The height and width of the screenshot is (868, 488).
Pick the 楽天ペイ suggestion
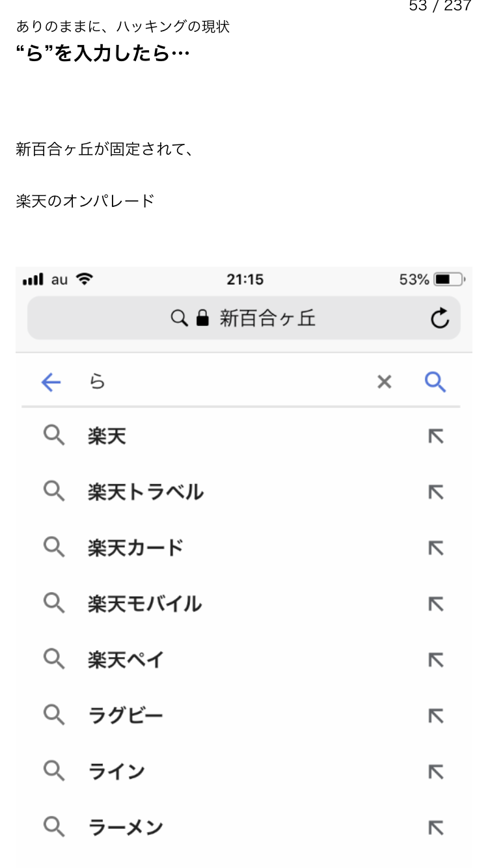tap(126, 660)
